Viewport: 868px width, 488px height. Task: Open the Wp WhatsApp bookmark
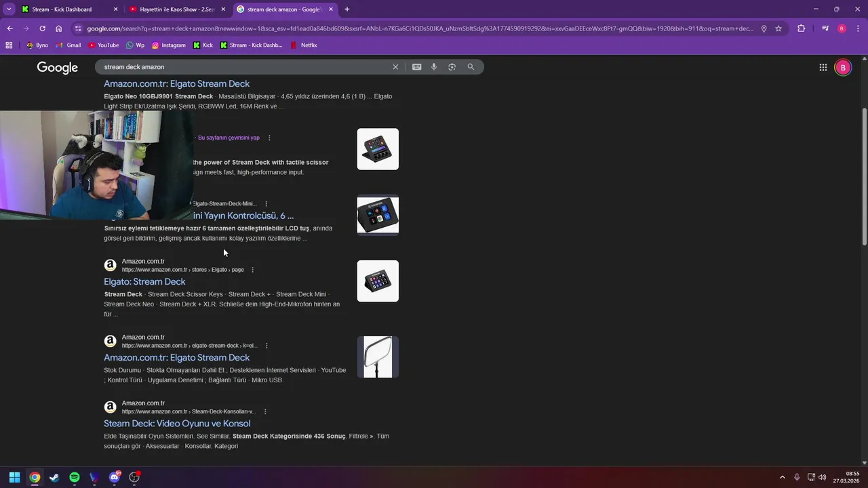click(135, 45)
